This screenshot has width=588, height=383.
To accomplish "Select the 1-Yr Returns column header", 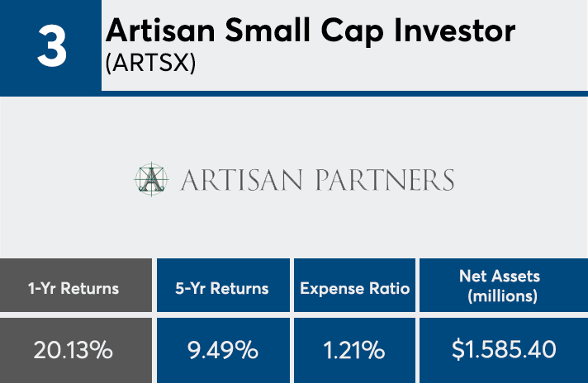I will [x=76, y=288].
